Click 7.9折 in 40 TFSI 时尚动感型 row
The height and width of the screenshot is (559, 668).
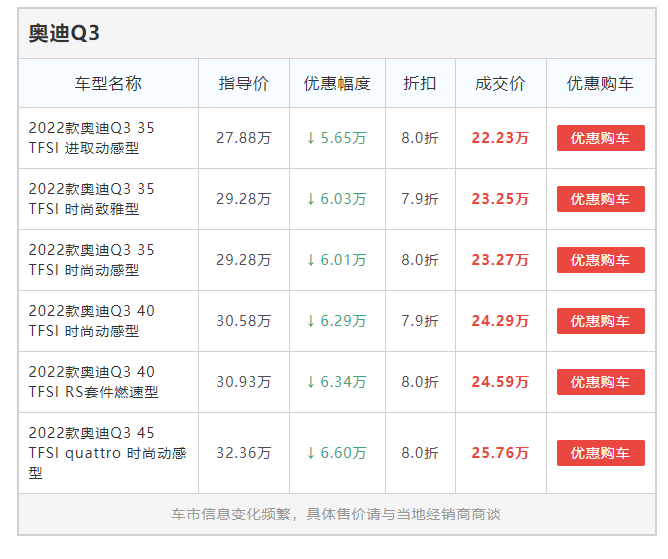pos(420,321)
